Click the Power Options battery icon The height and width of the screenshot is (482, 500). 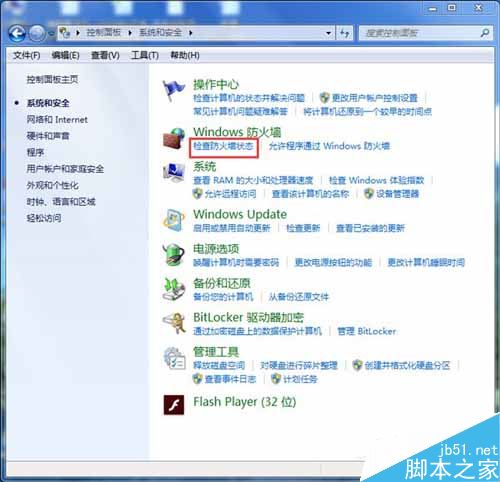coord(173,255)
